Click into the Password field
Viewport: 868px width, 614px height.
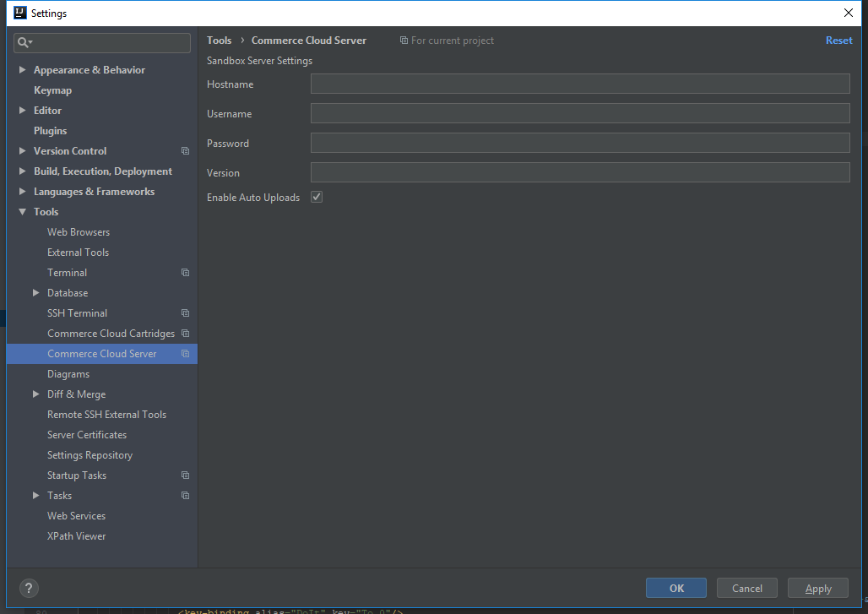pos(580,143)
